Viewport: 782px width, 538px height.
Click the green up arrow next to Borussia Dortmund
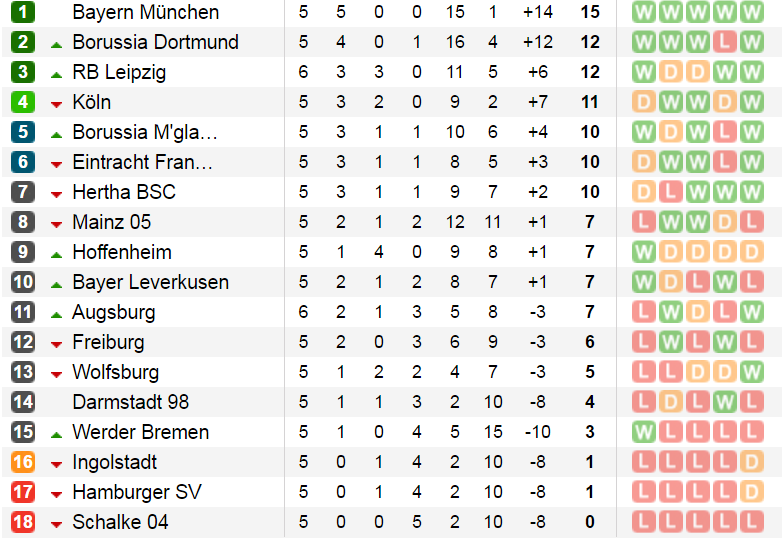pyautogui.click(x=56, y=43)
